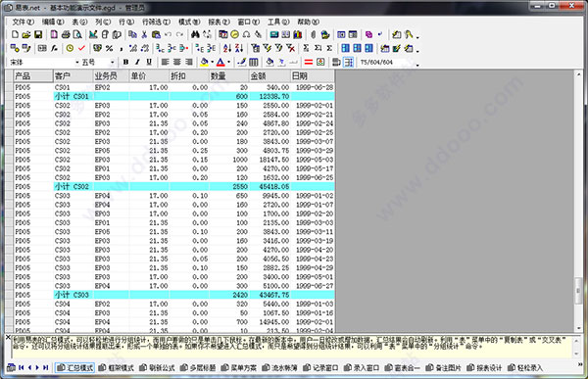Image resolution: width=588 pixels, height=379 pixels.
Task: Click the Omega special character icon
Action: pos(246,34)
